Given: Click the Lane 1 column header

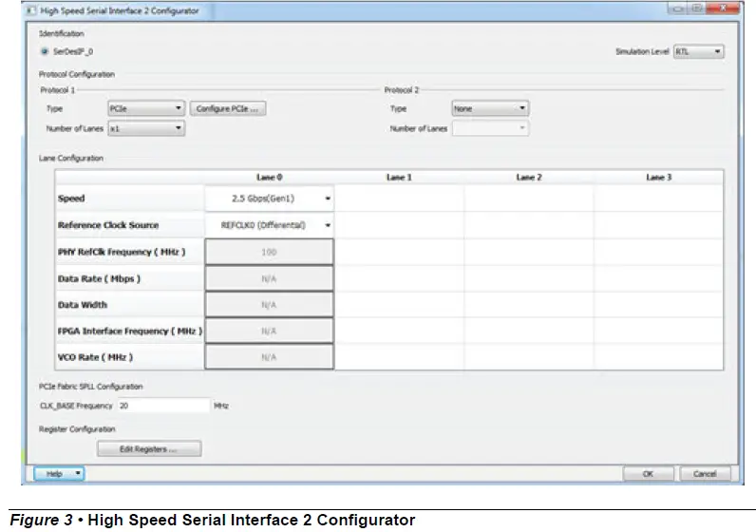Looking at the screenshot, I should (x=399, y=178).
